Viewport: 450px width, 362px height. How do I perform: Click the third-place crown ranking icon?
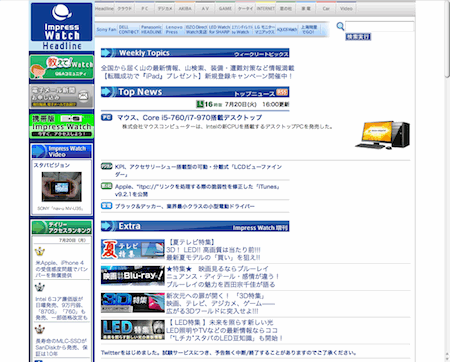[x=40, y=330]
